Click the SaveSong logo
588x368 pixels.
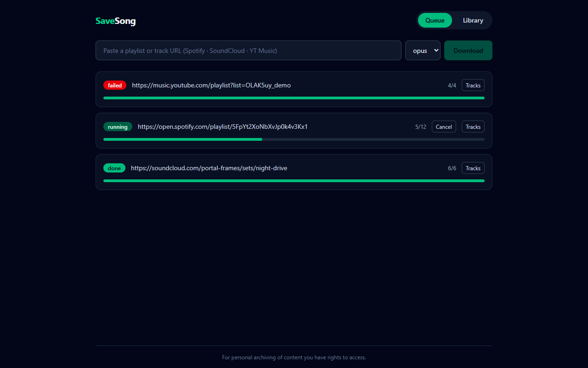click(x=115, y=21)
